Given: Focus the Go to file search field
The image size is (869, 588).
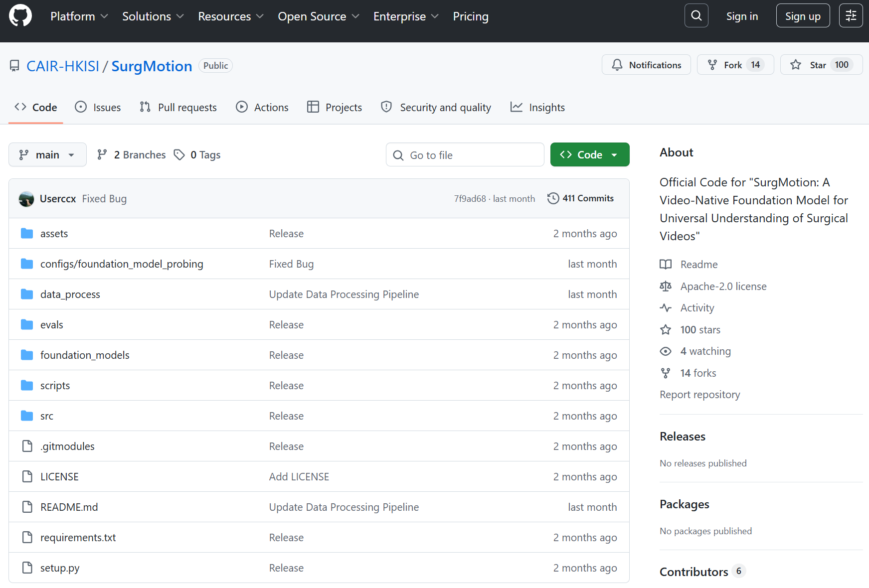Looking at the screenshot, I should tap(465, 155).
